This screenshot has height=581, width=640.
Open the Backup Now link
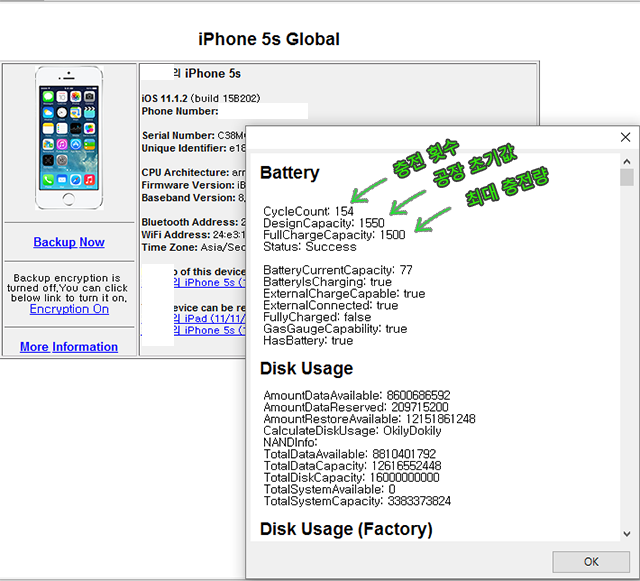(x=69, y=242)
